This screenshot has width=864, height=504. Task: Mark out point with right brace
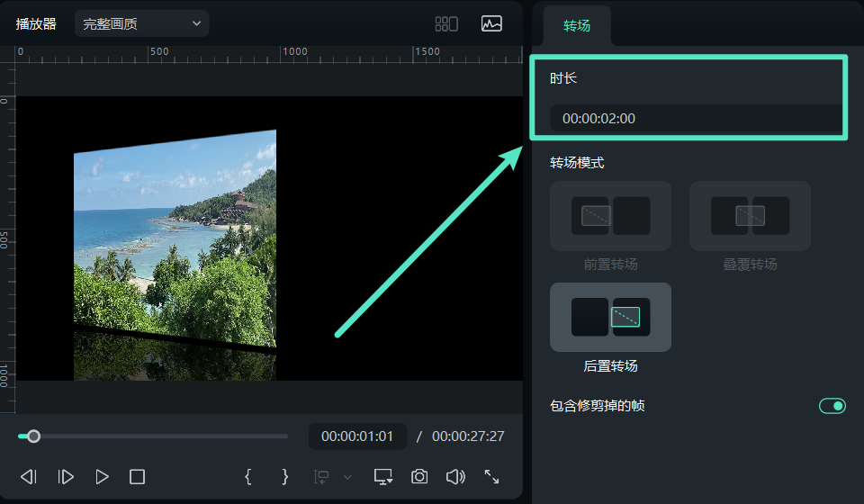coord(285,476)
